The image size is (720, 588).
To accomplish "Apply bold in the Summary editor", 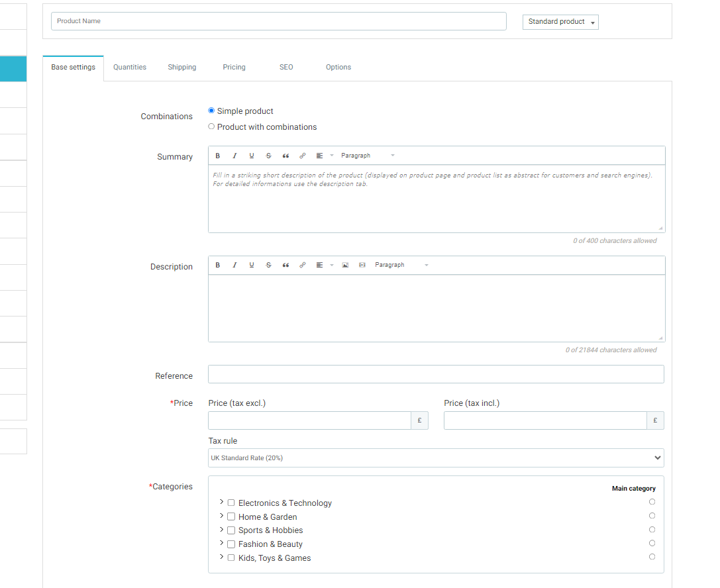I will pos(218,156).
